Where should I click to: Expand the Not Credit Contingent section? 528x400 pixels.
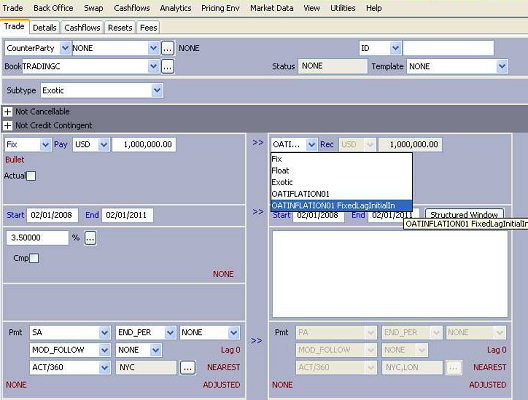click(x=7, y=126)
